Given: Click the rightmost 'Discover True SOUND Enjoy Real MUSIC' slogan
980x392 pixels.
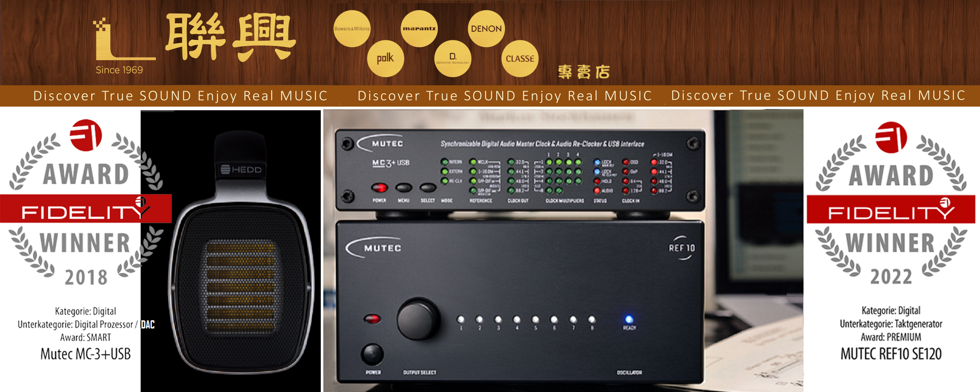Looking at the screenshot, I should pos(818,95).
